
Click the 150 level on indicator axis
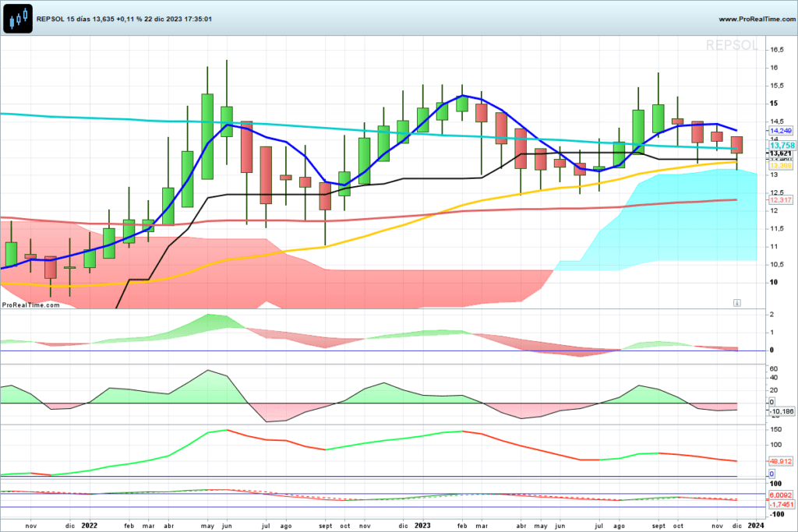pos(775,430)
